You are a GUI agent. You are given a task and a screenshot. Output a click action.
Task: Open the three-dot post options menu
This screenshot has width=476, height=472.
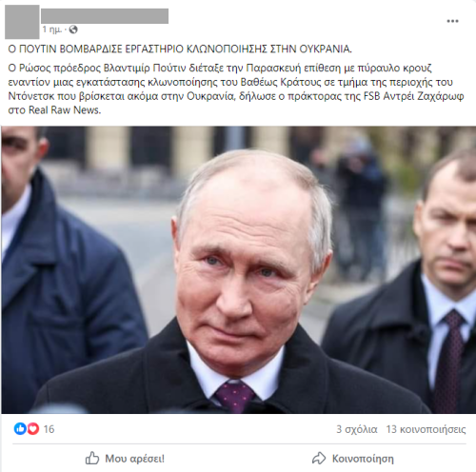point(452,21)
